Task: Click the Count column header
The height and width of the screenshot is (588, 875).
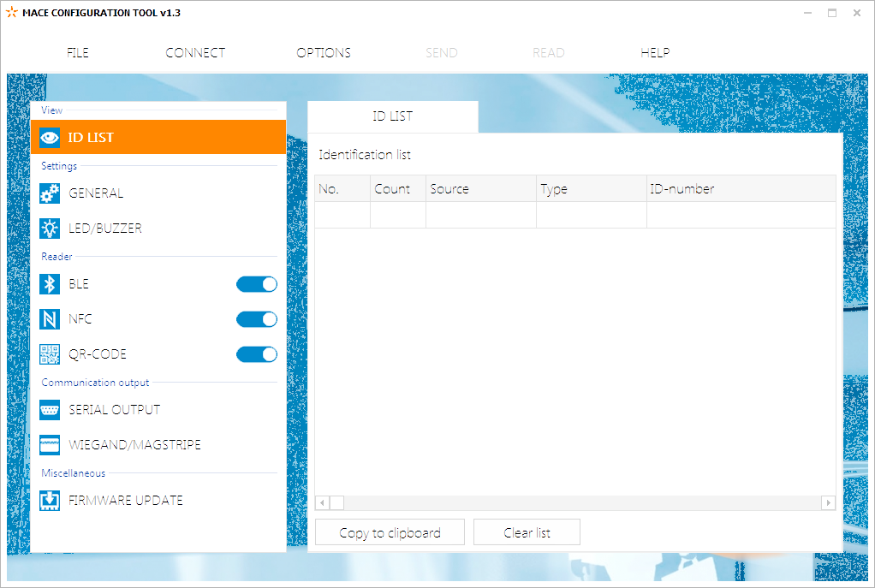Action: pos(398,188)
